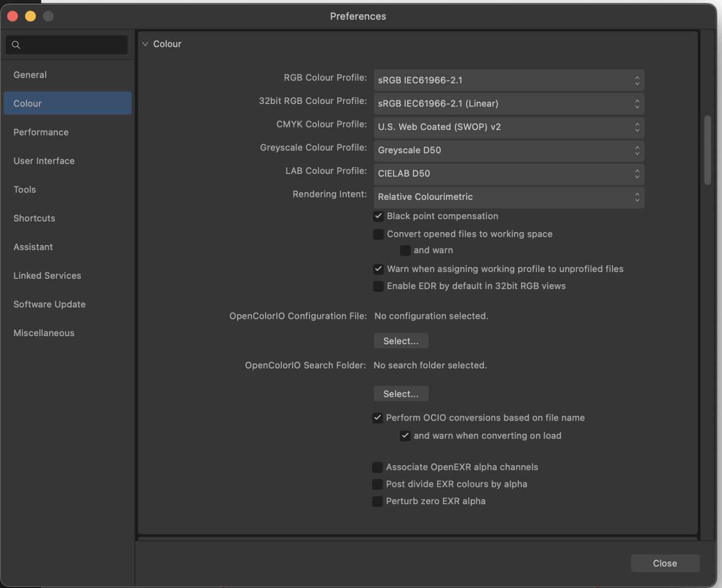Enable Convert opened files to working space

click(x=379, y=234)
